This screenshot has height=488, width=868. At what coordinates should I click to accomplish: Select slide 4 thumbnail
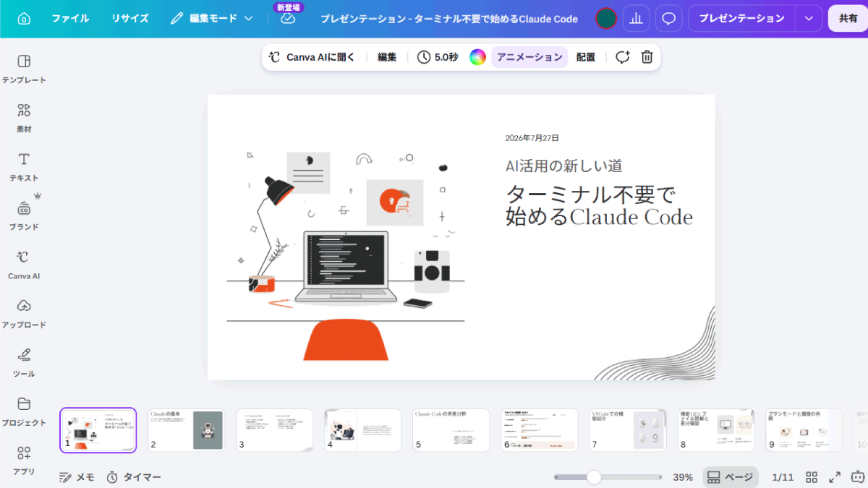point(363,430)
